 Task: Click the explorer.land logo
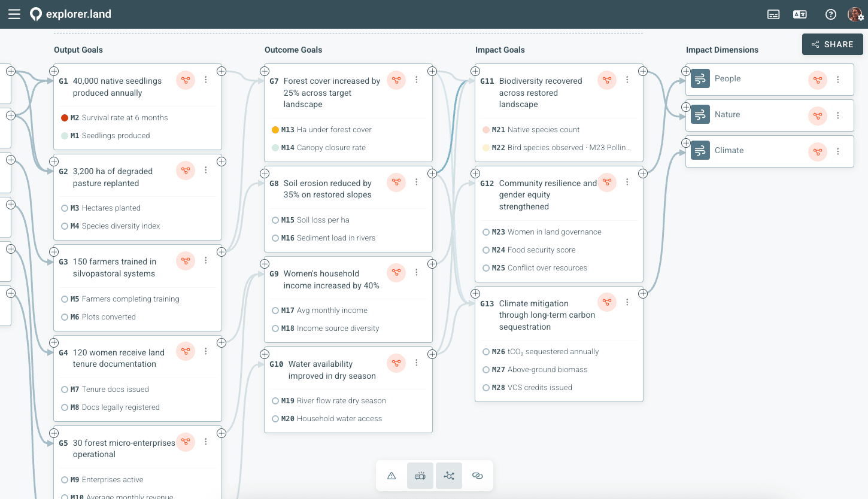pos(71,14)
